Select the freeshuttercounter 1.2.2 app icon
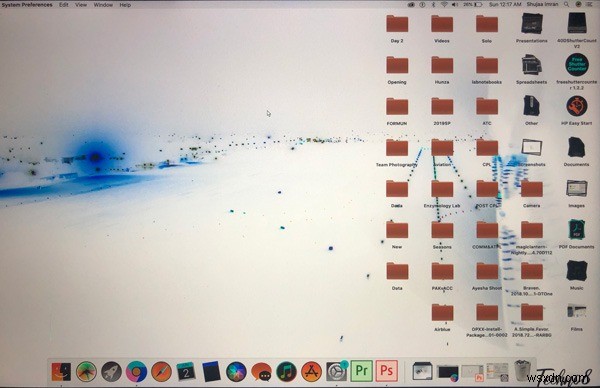This screenshot has width=600, height=388. click(x=577, y=65)
